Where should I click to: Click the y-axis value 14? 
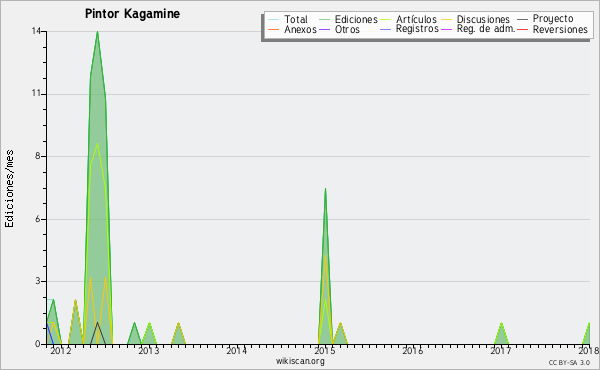(36, 31)
